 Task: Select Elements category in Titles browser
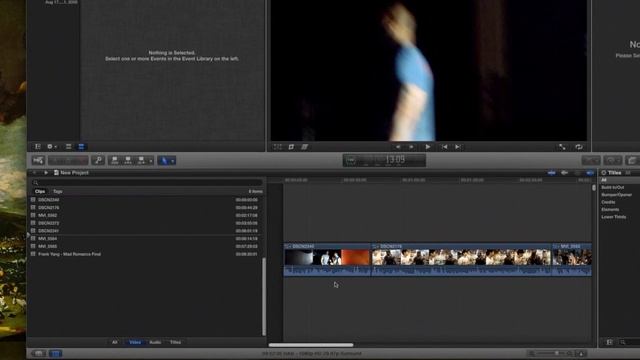click(610, 209)
